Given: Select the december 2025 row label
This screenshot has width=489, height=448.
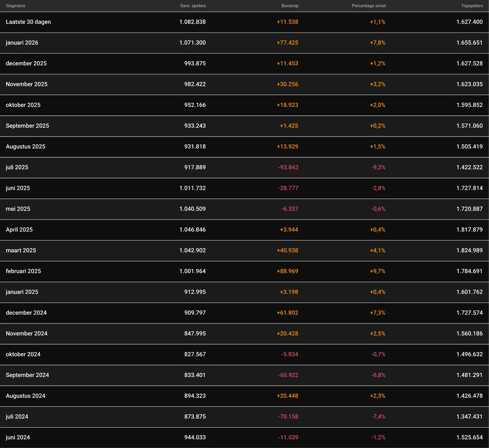Looking at the screenshot, I should pos(26,63).
